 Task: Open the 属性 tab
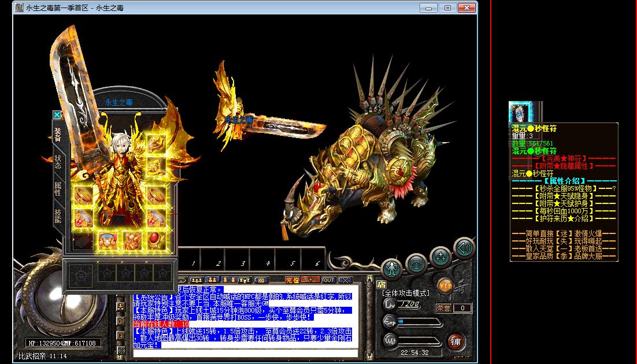[58, 188]
